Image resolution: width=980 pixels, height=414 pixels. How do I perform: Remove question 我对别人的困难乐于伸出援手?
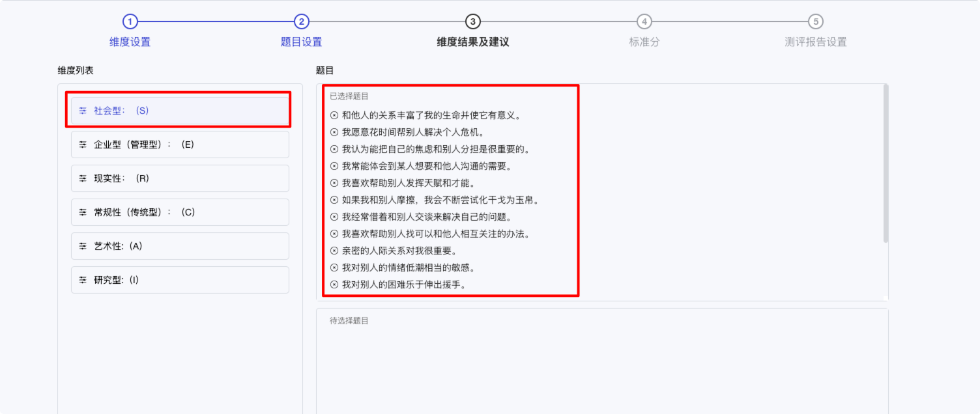(334, 284)
